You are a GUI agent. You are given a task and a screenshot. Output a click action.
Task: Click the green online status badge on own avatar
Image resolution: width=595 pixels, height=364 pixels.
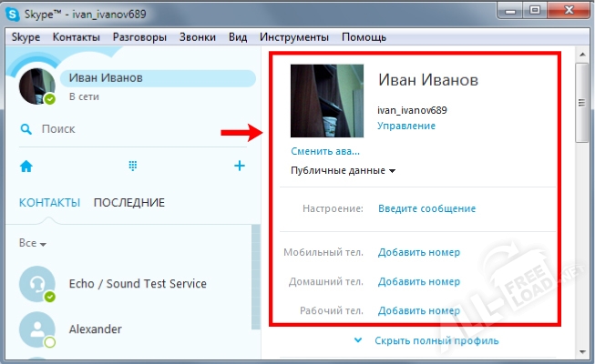pyautogui.click(x=50, y=99)
